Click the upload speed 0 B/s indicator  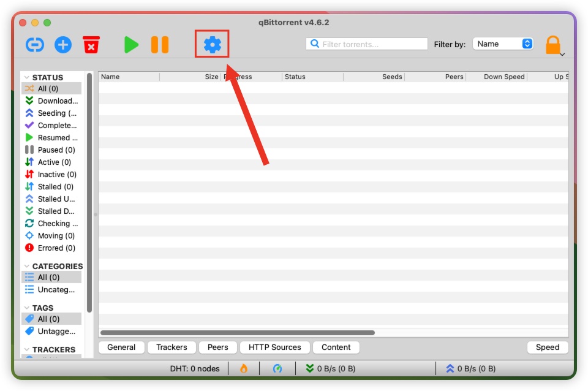tap(470, 368)
